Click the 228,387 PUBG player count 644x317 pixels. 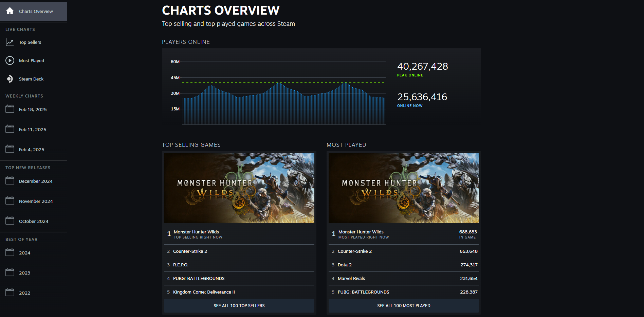point(469,292)
